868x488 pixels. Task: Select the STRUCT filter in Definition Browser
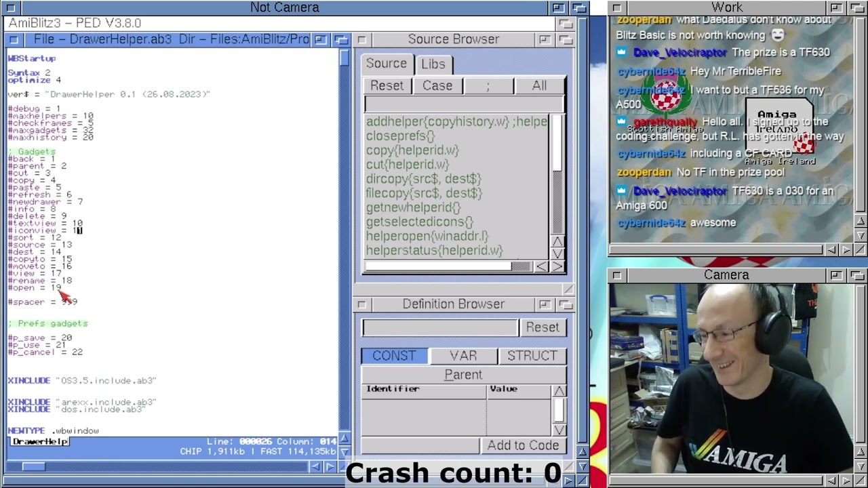tap(532, 356)
